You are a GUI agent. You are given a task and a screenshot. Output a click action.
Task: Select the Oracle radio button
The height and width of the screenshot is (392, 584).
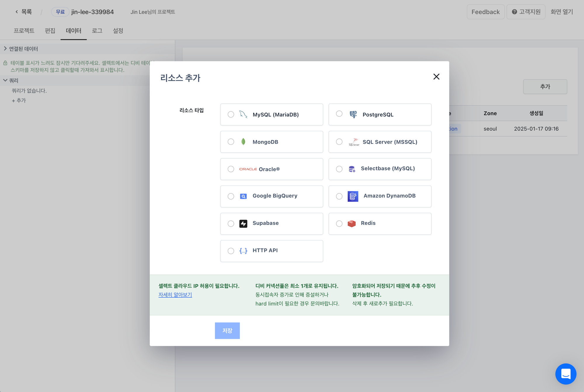(x=231, y=169)
